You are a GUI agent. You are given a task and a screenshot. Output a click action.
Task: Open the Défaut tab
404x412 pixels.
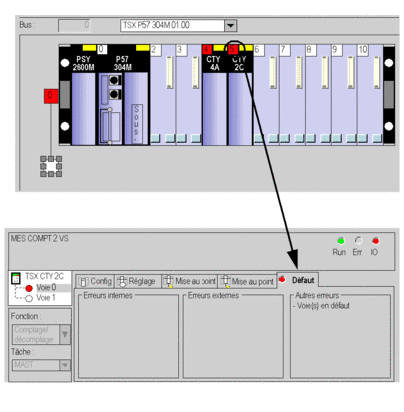(x=298, y=280)
